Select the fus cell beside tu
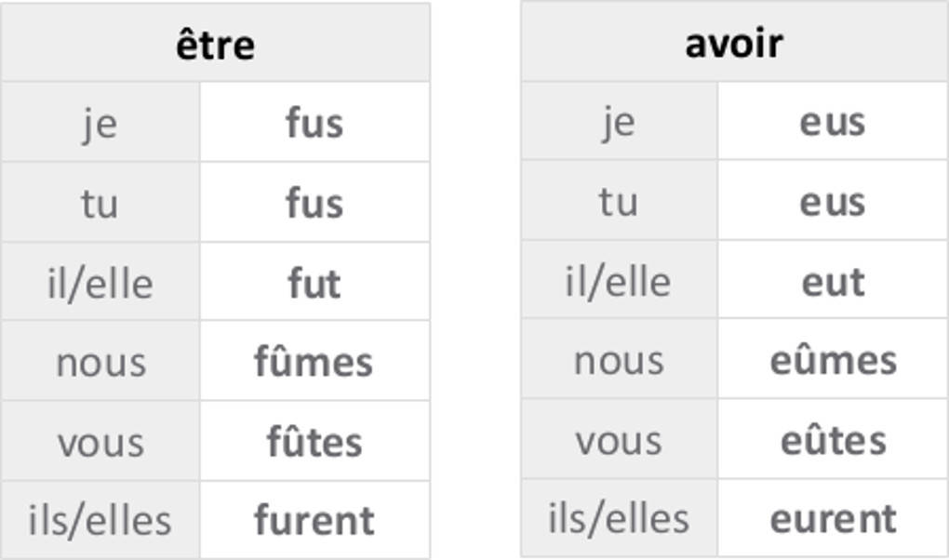 point(314,203)
